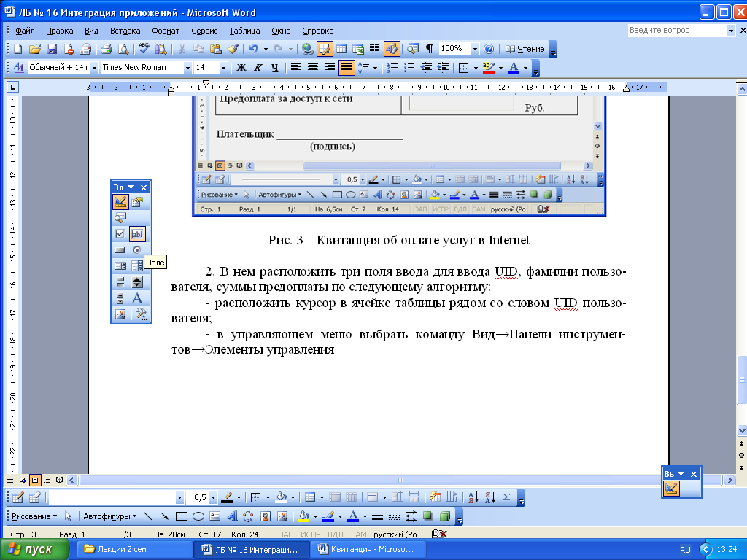Viewport: 747px width, 560px height.
Task: Click the пуск Start button
Action: coord(34,550)
